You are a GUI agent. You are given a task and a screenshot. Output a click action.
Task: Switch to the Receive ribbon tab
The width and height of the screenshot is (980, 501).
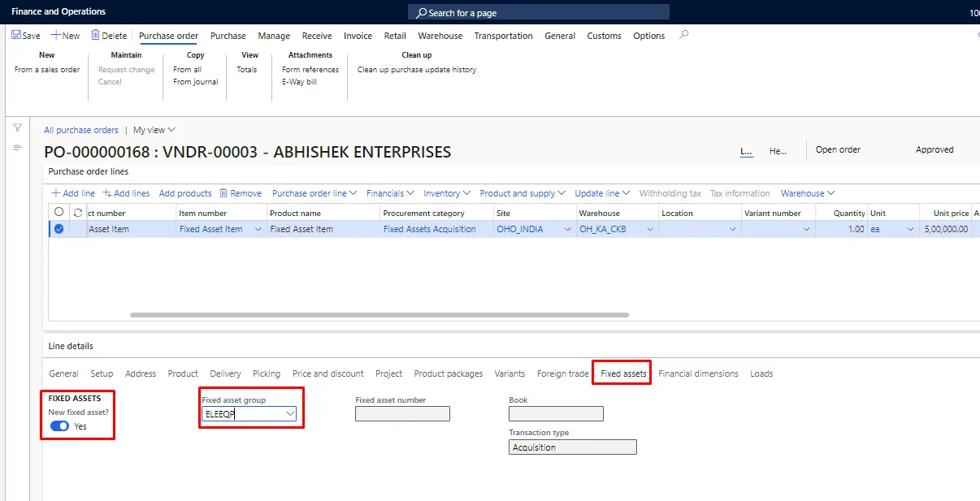click(317, 36)
